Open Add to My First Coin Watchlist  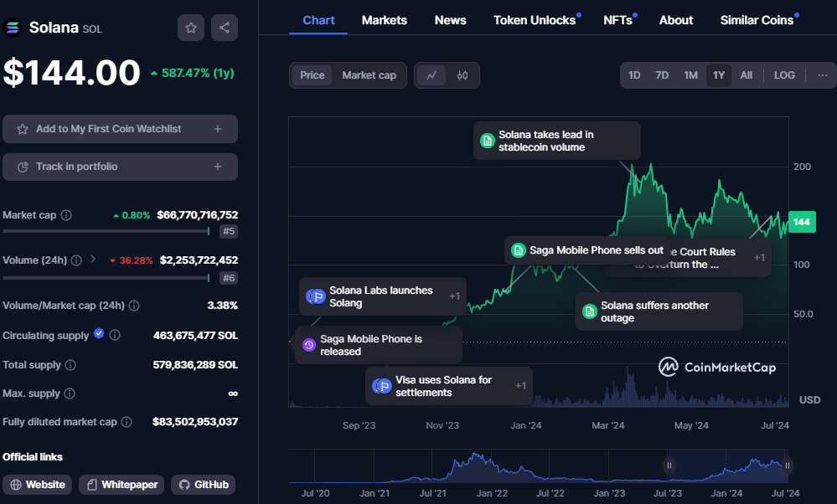point(120,129)
